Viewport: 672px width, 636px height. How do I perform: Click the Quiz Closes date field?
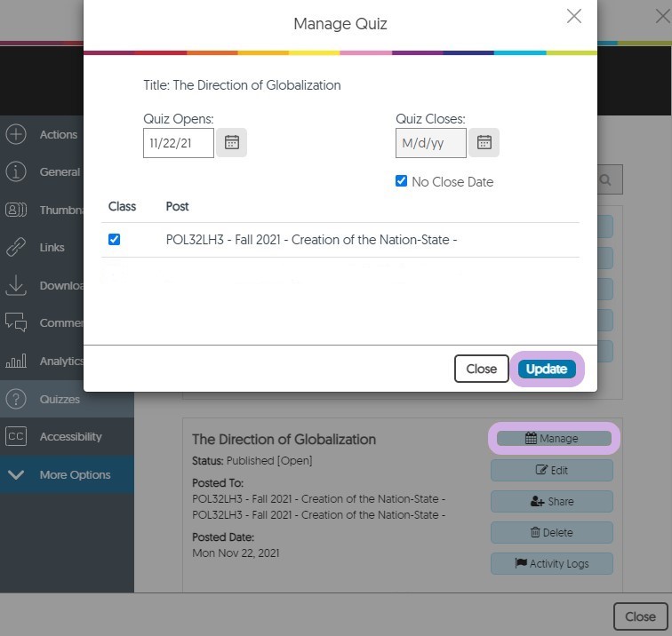[x=431, y=143]
